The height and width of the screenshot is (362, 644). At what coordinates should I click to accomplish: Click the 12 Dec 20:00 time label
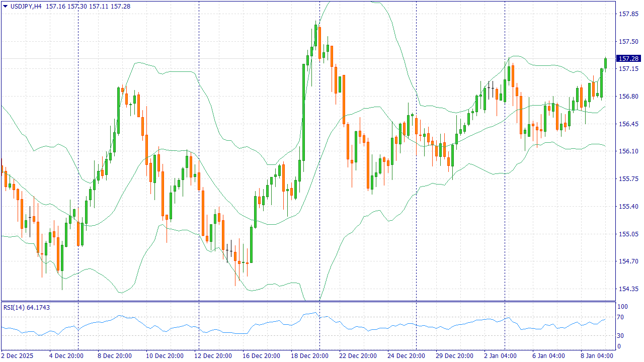tap(213, 356)
